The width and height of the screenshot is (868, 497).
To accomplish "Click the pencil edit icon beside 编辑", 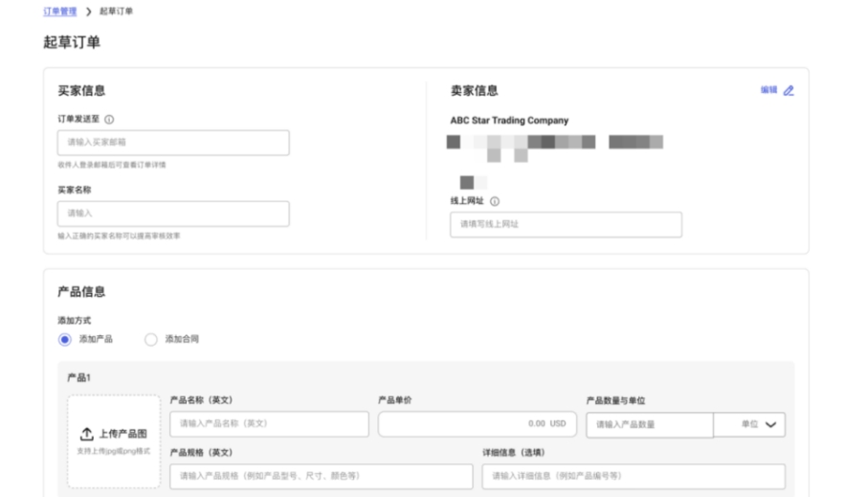I will pyautogui.click(x=789, y=91).
